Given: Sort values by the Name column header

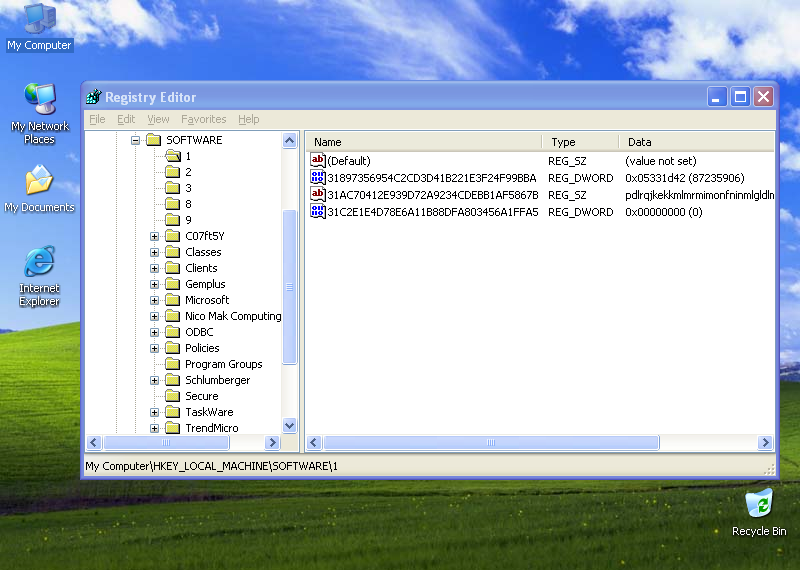Looking at the screenshot, I should point(424,142).
